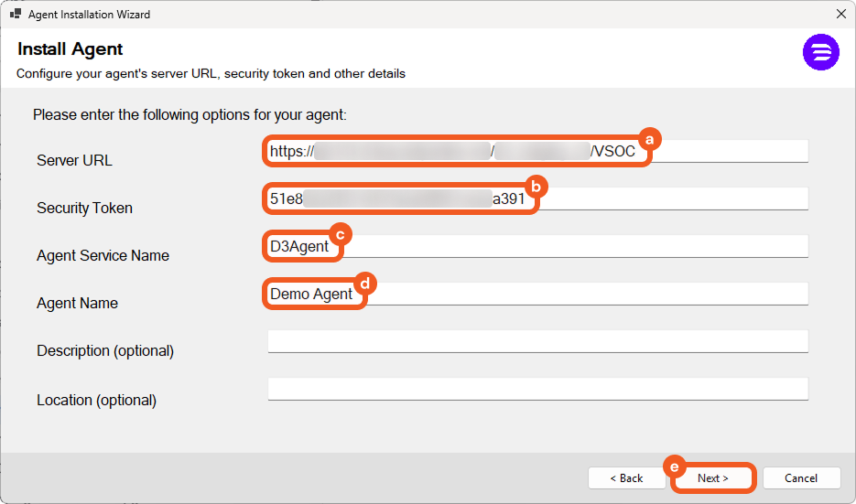This screenshot has height=504, width=856.
Task: Click the orange 'b' annotation marker
Action: coord(536,187)
